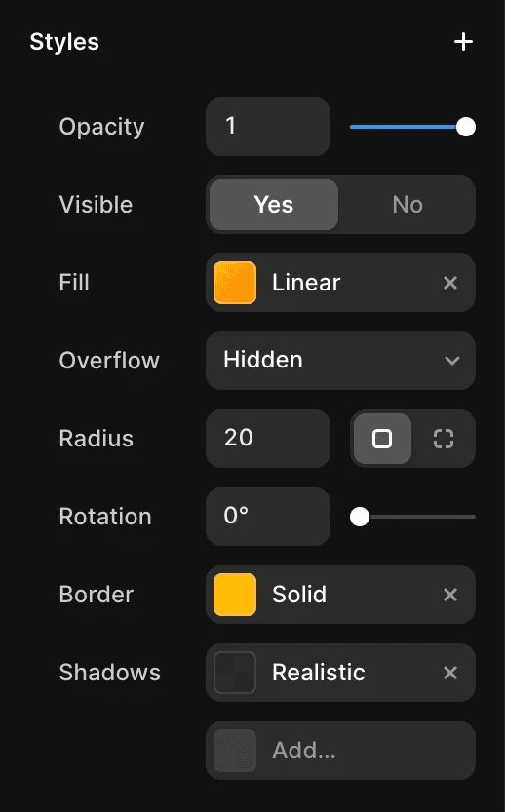The height and width of the screenshot is (812, 505).
Task: Remove the Solid border with the X icon
Action: (450, 595)
